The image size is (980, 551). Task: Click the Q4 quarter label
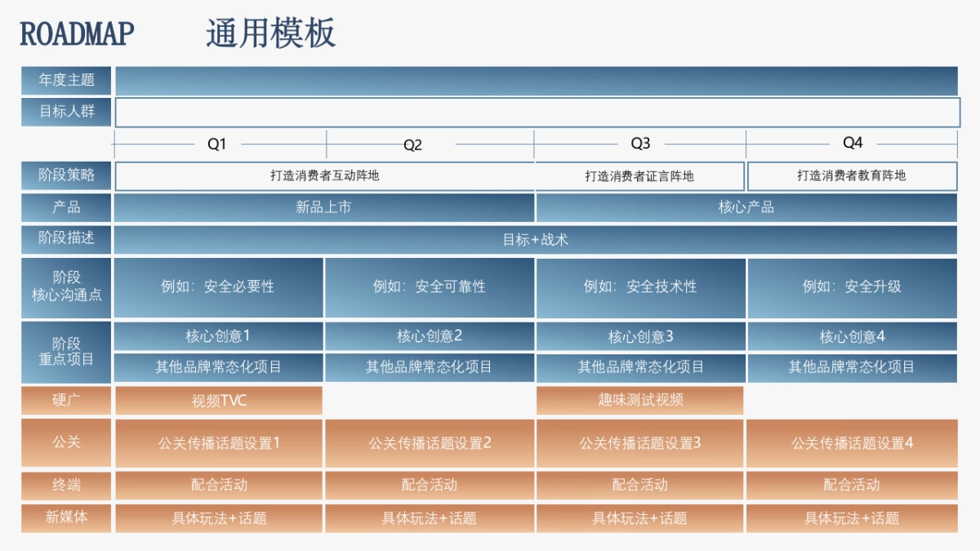pos(853,144)
